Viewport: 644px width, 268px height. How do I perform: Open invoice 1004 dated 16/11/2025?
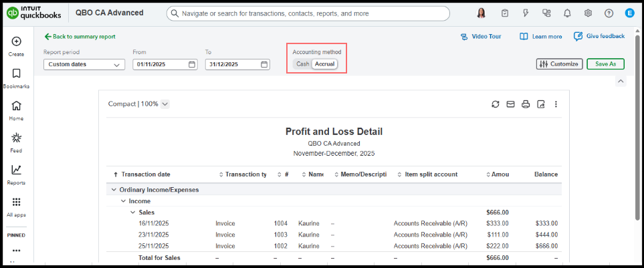point(332,224)
